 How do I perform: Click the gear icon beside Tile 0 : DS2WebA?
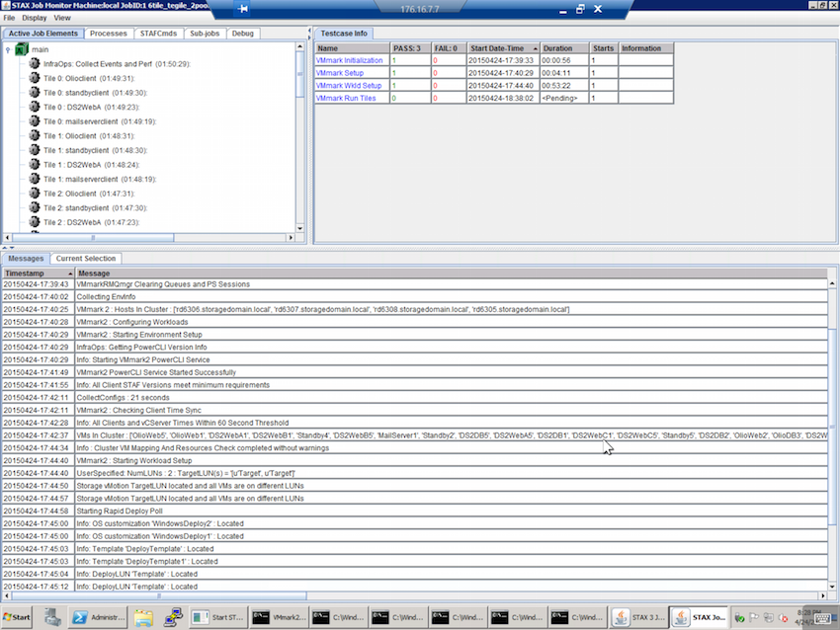[x=35, y=107]
